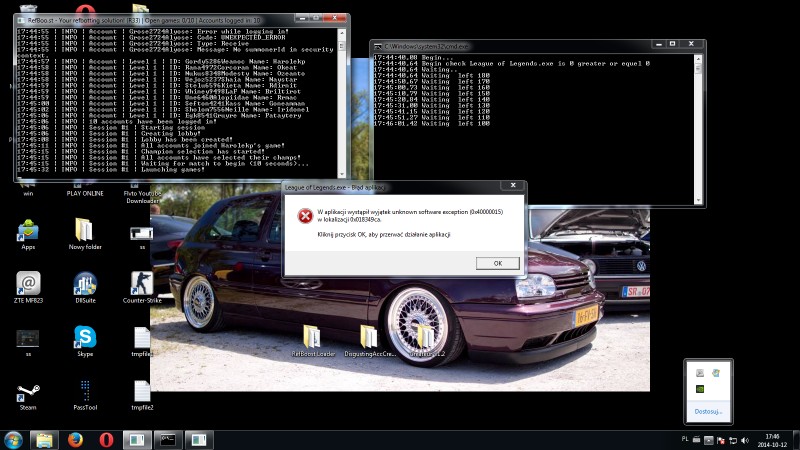
Task: Open the Nowy folder on desktop
Action: (85, 235)
